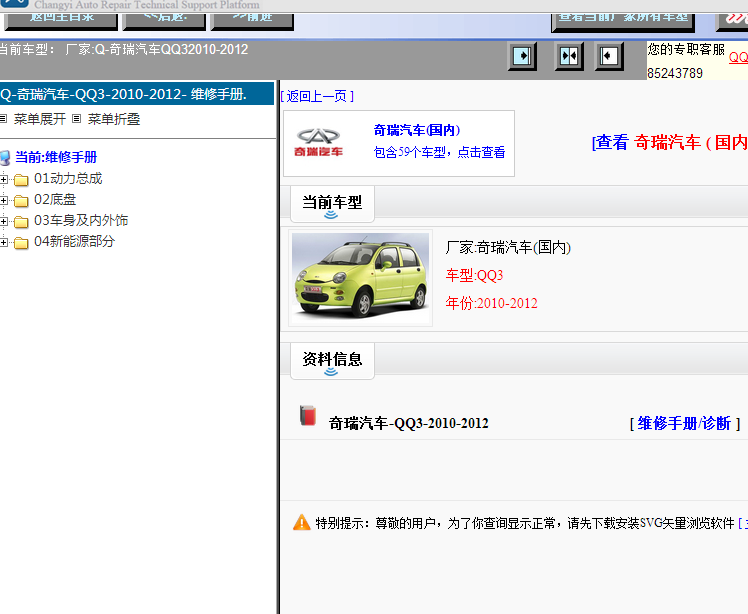Select tree item 03车身及内外饰
This screenshot has height=614, width=748.
(x=81, y=220)
